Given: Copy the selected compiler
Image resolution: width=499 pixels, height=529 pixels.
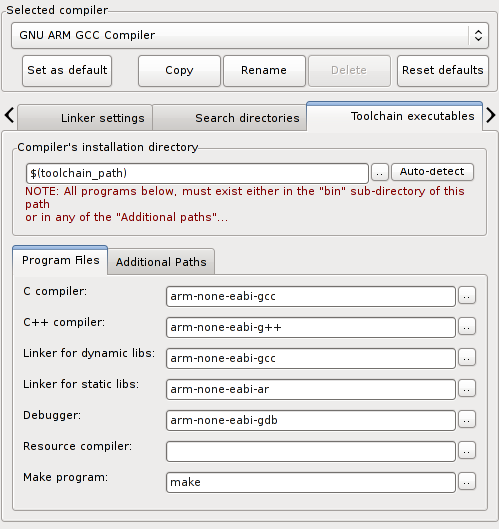Looking at the screenshot, I should coord(179,71).
